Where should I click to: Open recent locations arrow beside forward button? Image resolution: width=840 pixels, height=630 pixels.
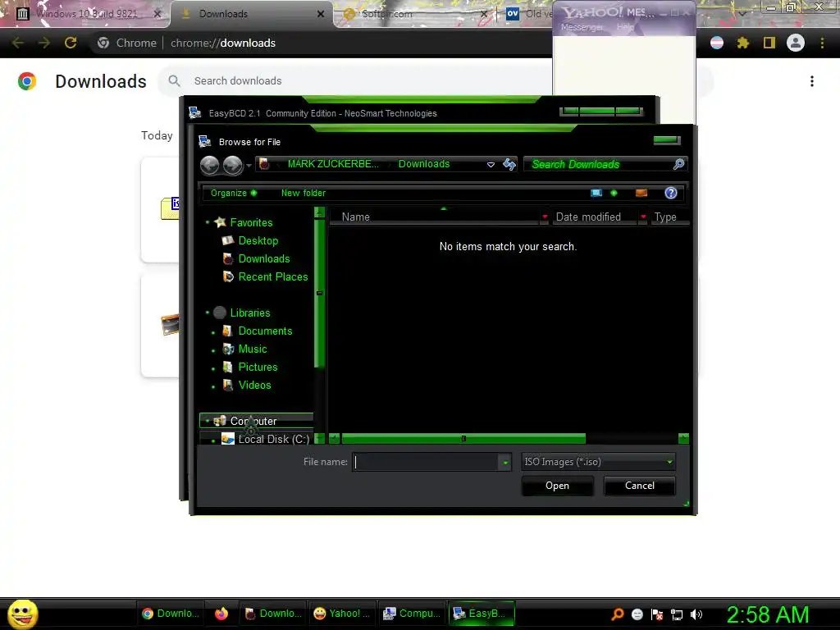click(249, 166)
